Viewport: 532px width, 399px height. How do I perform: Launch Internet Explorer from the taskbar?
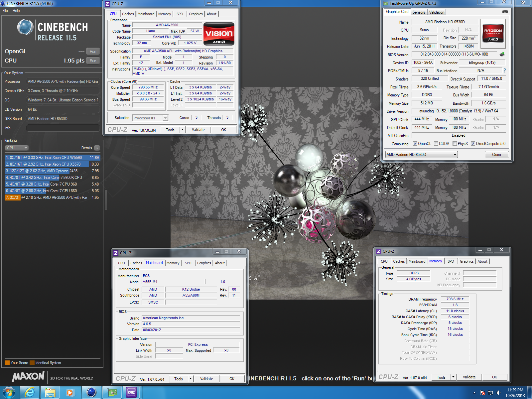point(30,393)
